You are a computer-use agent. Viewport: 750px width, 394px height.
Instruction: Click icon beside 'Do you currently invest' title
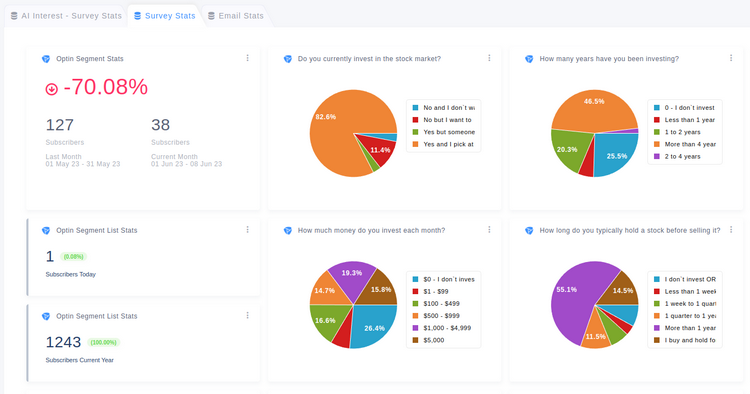[x=287, y=59]
